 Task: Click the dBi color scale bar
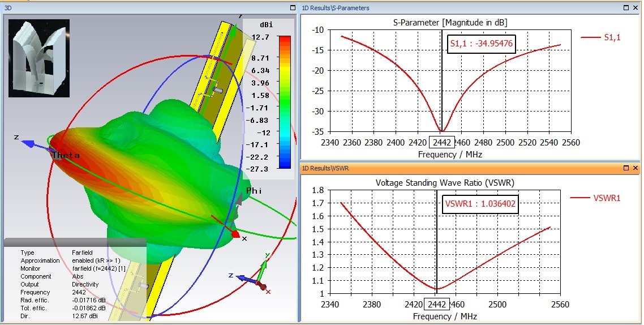point(285,102)
